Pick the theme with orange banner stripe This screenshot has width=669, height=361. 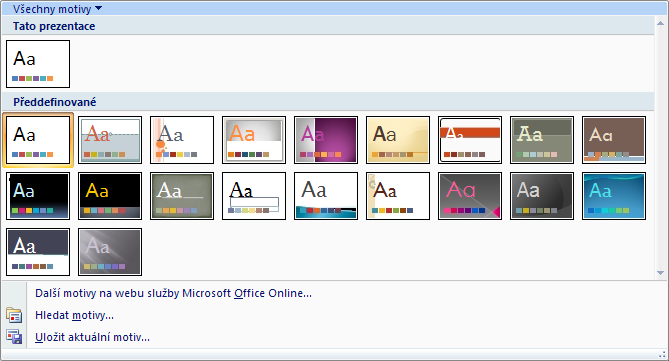tap(470, 140)
